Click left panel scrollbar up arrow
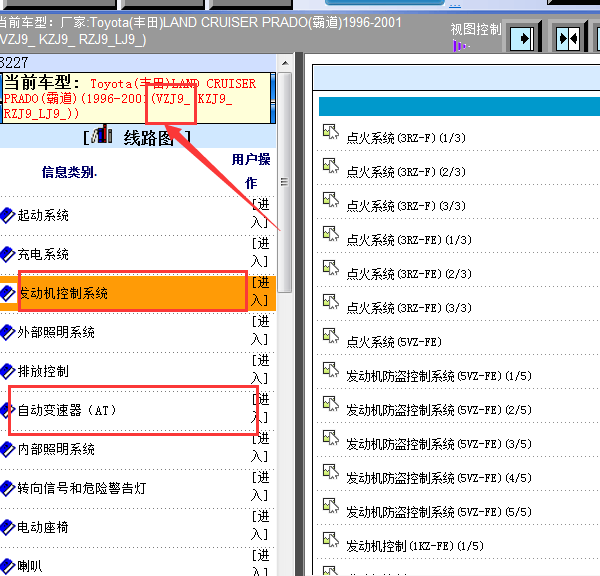 click(x=285, y=63)
